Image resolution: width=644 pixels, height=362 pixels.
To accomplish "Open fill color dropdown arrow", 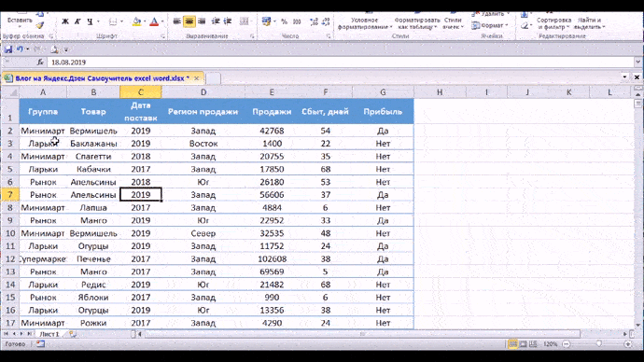I will tap(145, 21).
